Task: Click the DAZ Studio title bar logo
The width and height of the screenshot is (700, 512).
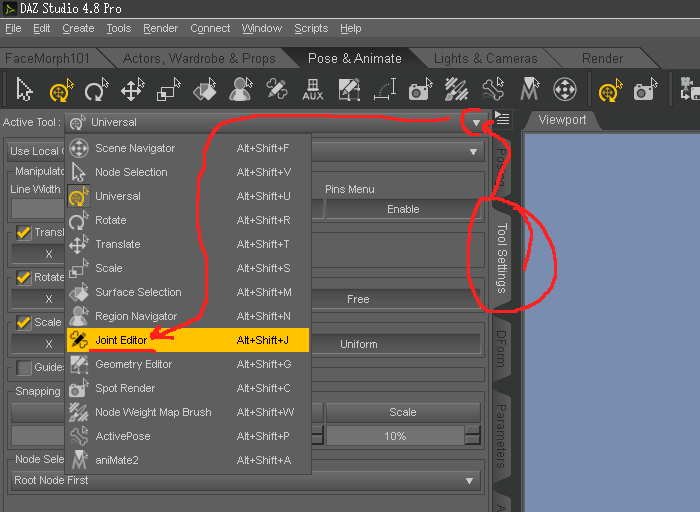Action: pos(9,8)
